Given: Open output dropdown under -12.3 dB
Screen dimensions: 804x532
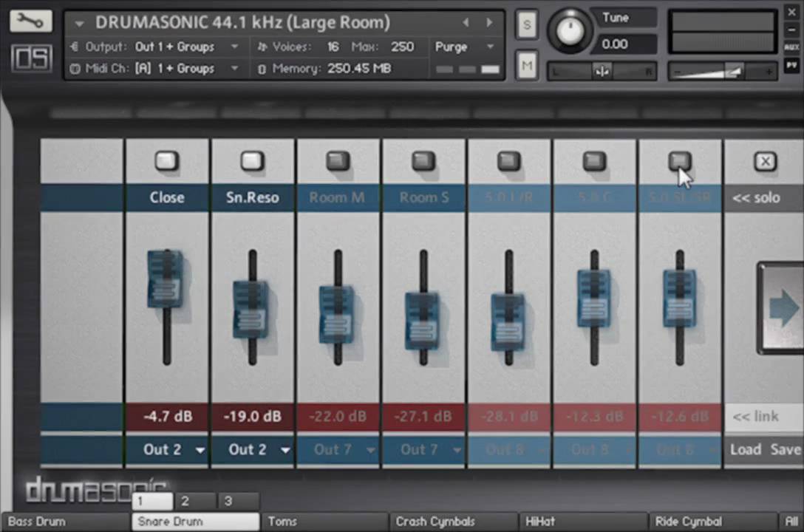Looking at the screenshot, I should tap(594, 450).
